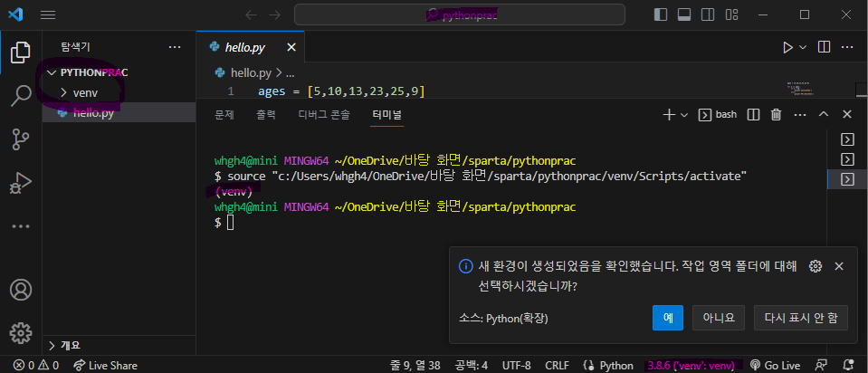Open the feedback icon in status bar
The image size is (868, 373).
822,366
